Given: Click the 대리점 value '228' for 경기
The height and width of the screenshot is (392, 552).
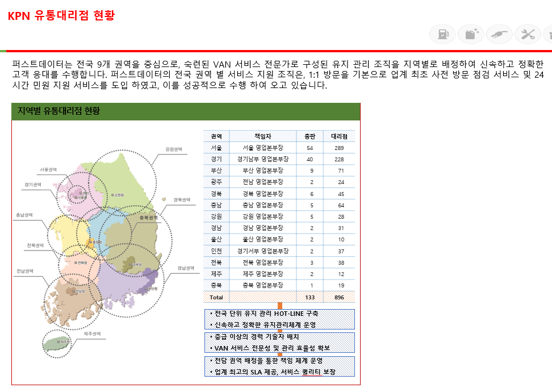Looking at the screenshot, I should tap(339, 159).
